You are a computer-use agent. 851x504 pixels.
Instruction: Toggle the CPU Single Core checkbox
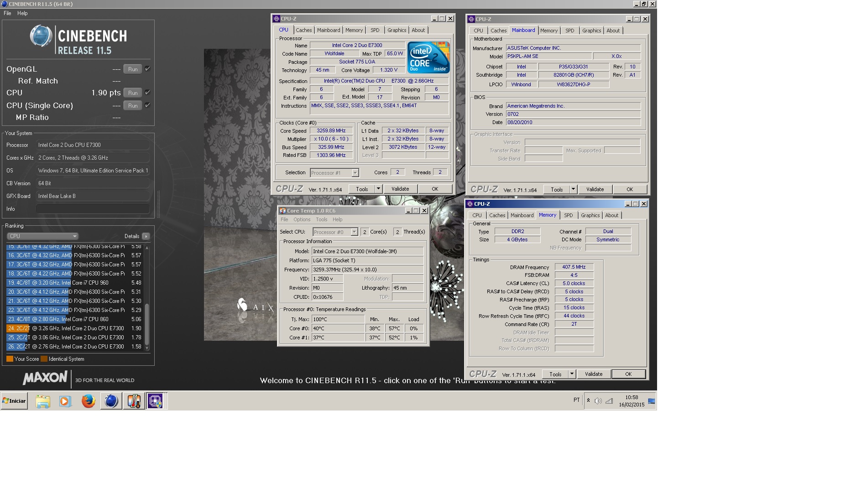pyautogui.click(x=147, y=105)
